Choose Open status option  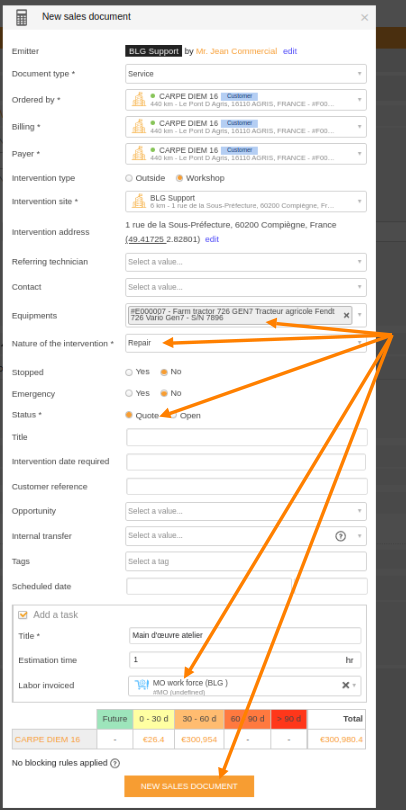click(x=174, y=415)
